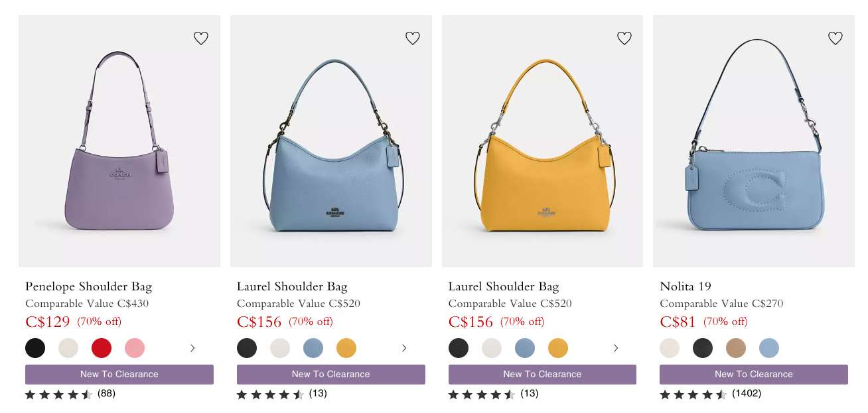Viewport: 868px width, 413px height.
Task: Click the first star under the blue Laurel bag
Action: point(242,393)
